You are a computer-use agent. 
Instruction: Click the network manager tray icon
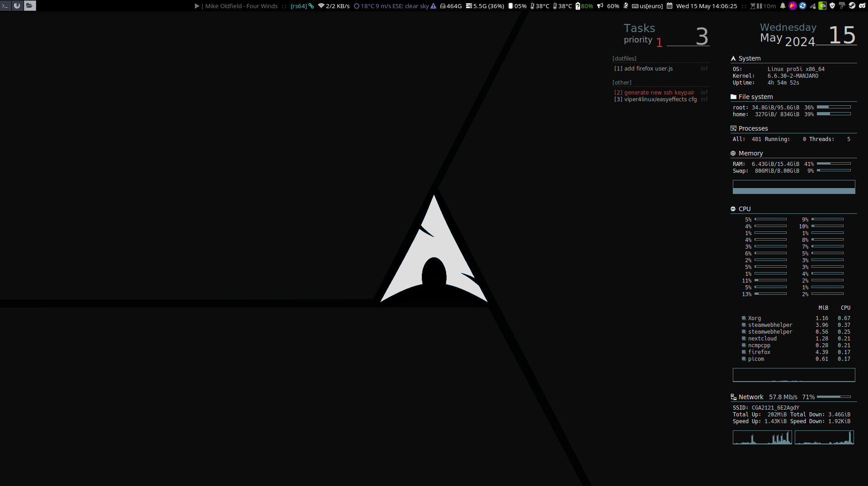[x=812, y=5]
